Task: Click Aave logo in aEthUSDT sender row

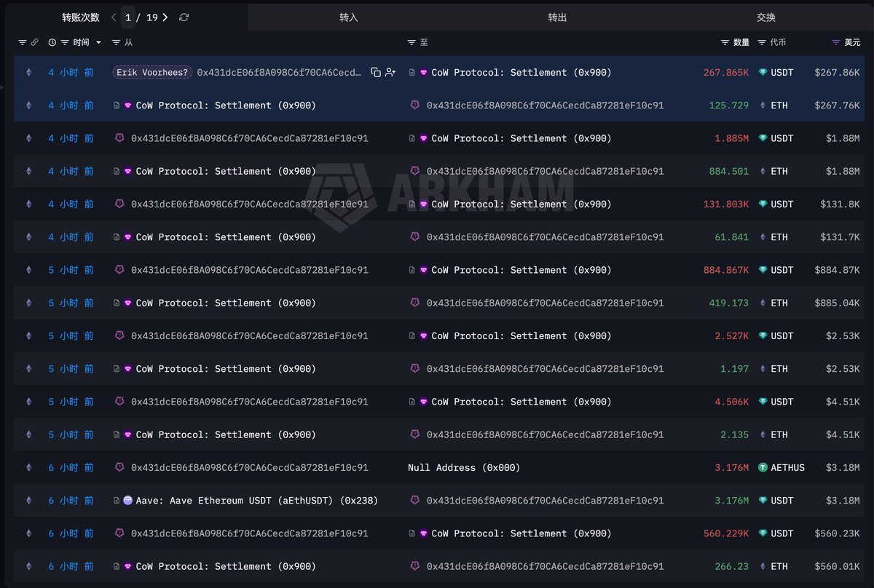Action: coord(128,501)
